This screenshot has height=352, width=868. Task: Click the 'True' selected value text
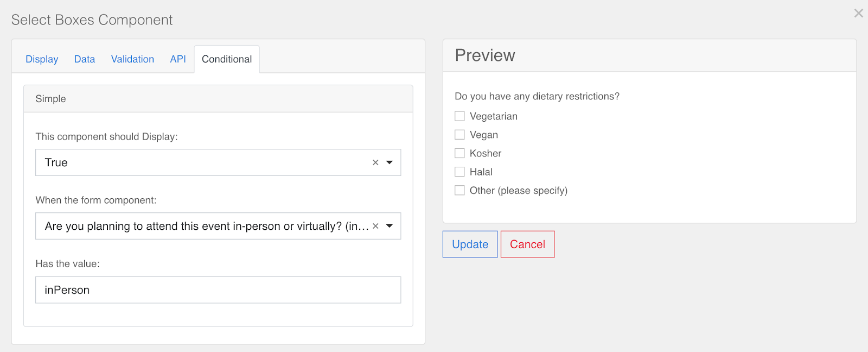click(x=56, y=163)
